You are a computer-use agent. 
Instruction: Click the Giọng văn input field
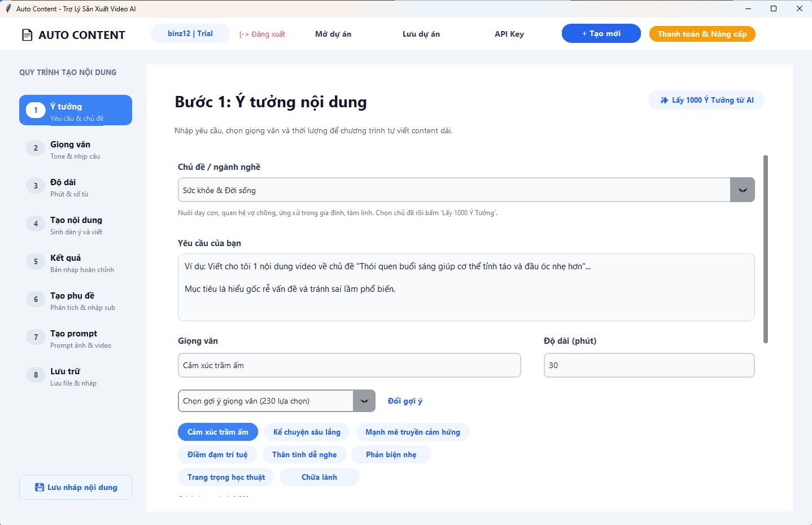coord(350,365)
